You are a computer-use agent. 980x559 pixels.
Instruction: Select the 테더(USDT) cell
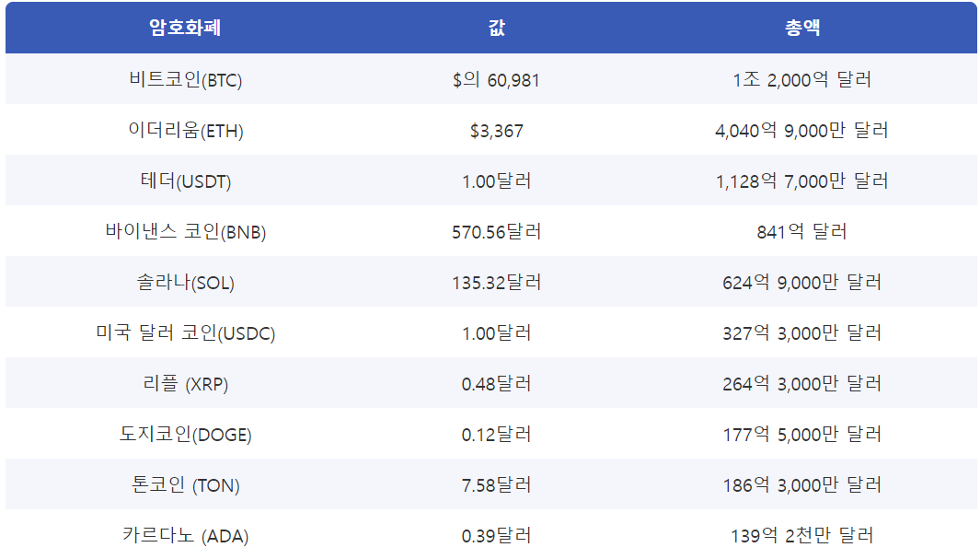[x=185, y=181]
